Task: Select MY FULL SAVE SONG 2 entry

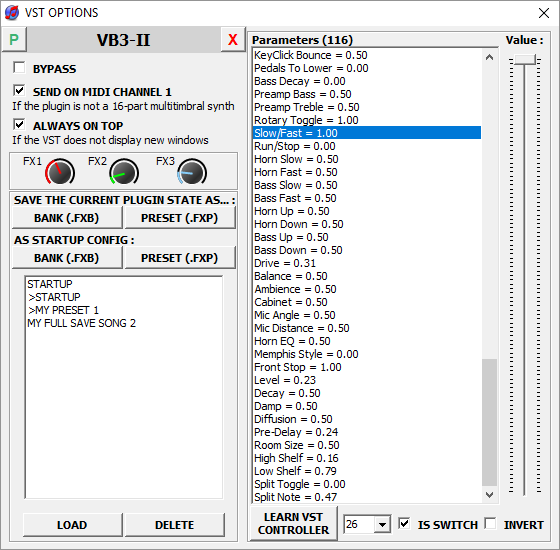Action: (81, 323)
